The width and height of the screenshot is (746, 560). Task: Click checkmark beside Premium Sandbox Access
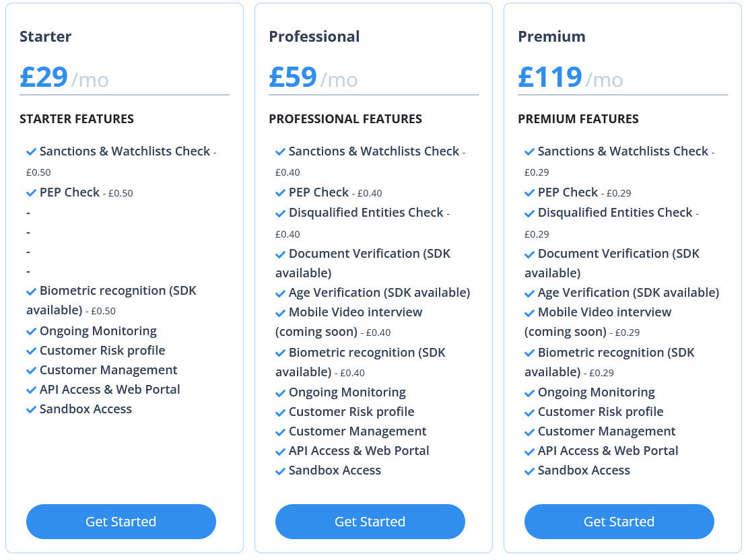click(529, 471)
